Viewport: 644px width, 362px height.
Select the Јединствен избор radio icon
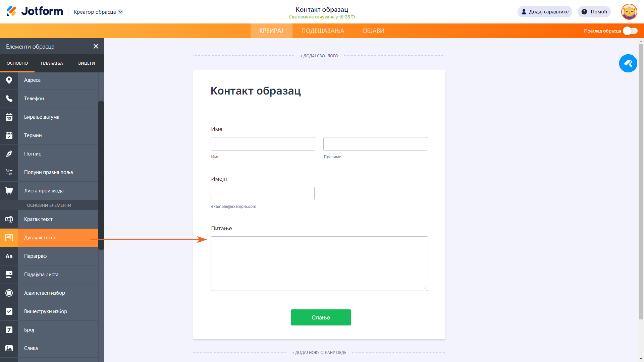pyautogui.click(x=9, y=293)
